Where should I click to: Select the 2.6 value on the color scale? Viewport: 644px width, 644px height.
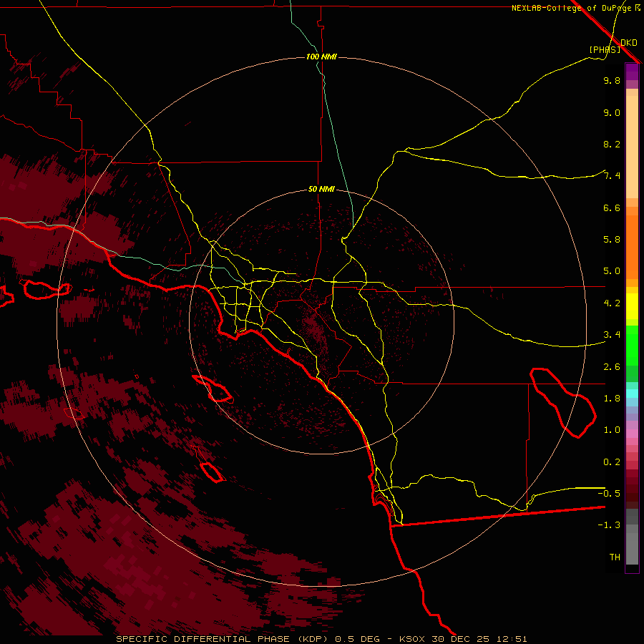pyautogui.click(x=612, y=367)
